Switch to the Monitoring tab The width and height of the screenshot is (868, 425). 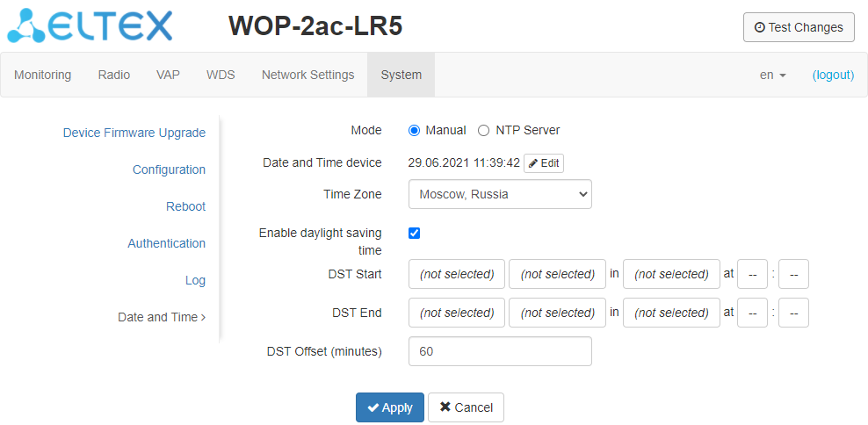coord(42,75)
